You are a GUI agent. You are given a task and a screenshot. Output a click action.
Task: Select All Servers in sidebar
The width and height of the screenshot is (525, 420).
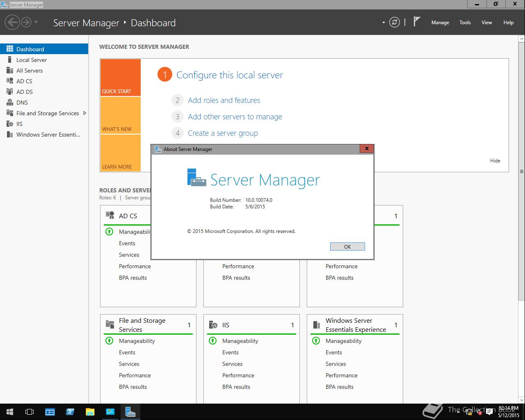click(x=44, y=71)
